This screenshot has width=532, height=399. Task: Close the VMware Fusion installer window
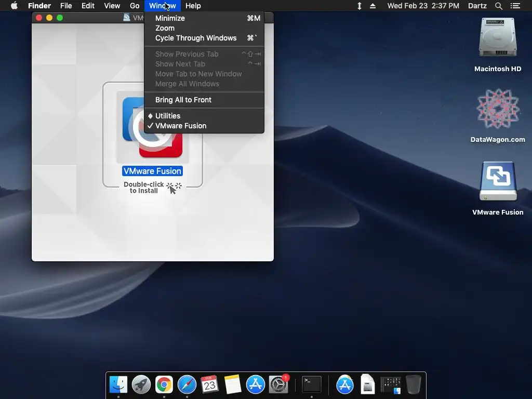(38, 18)
